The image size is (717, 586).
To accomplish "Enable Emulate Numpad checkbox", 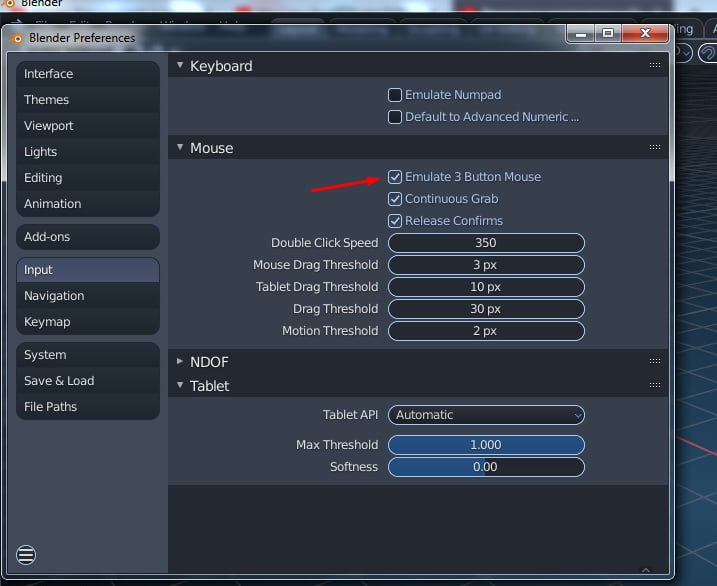I will point(395,95).
